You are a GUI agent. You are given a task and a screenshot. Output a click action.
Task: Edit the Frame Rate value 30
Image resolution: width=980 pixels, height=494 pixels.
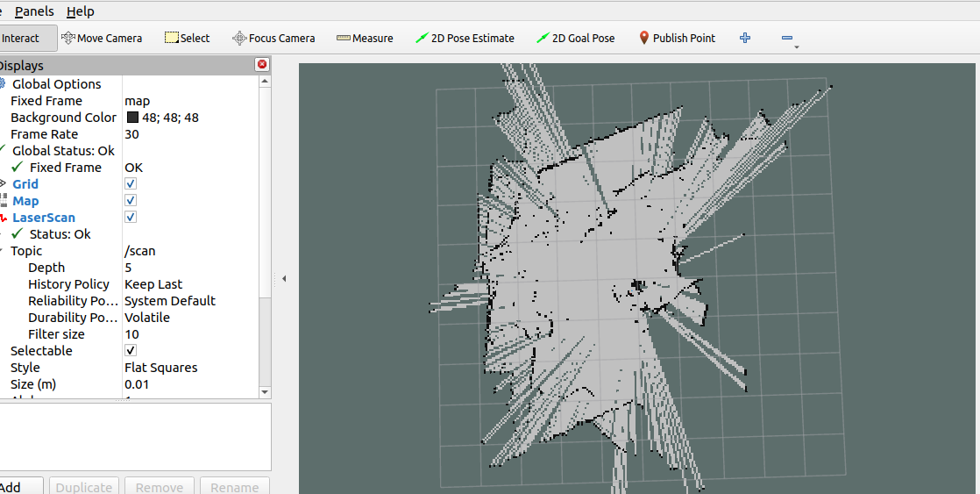[x=190, y=134]
